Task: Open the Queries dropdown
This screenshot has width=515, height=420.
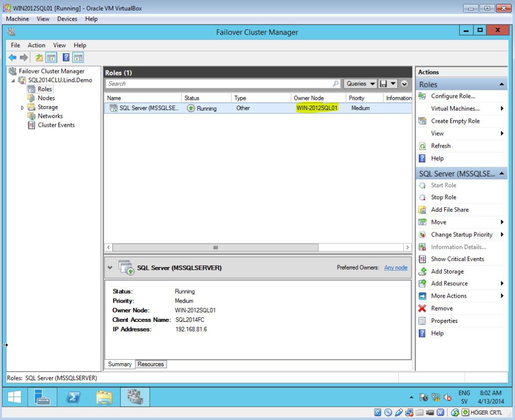Action: click(x=360, y=83)
